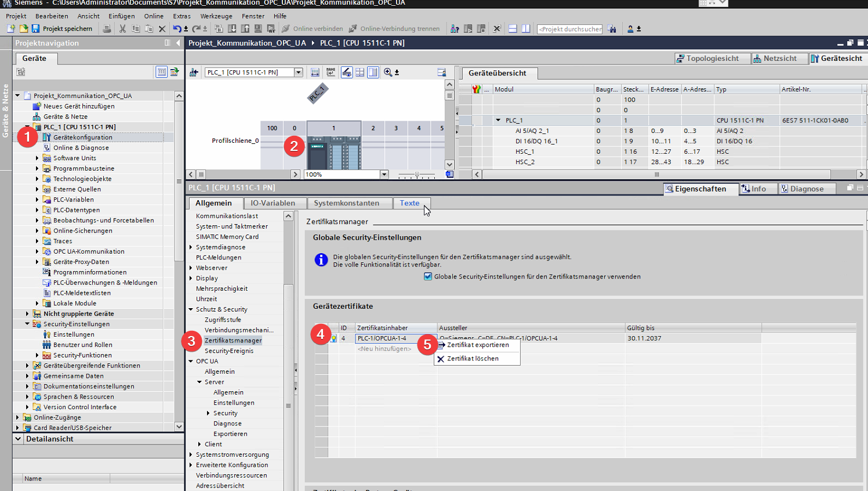Toggle the show address labels icon
The image size is (868, 491).
point(315,72)
